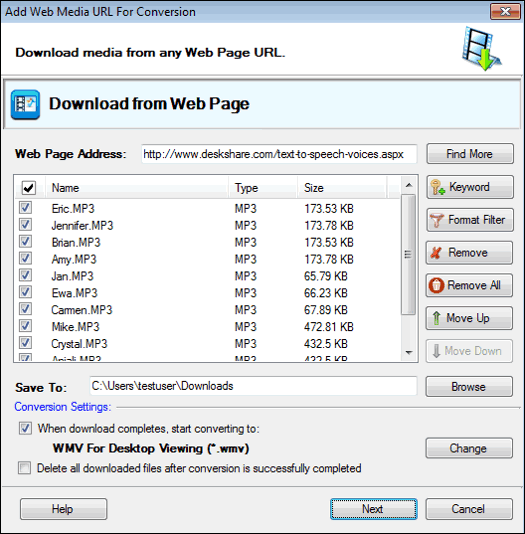The height and width of the screenshot is (534, 525).
Task: Uncheck the Eric.MP3 checkbox
Action: point(26,208)
